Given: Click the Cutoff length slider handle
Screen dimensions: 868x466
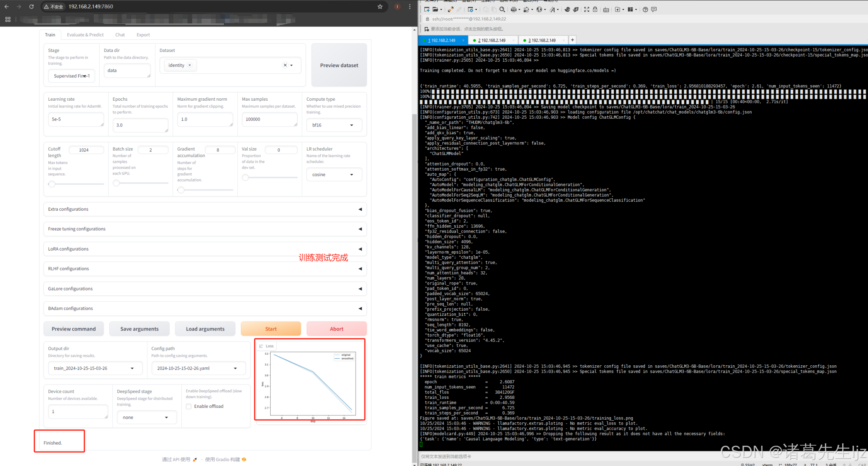Looking at the screenshot, I should tap(52, 184).
